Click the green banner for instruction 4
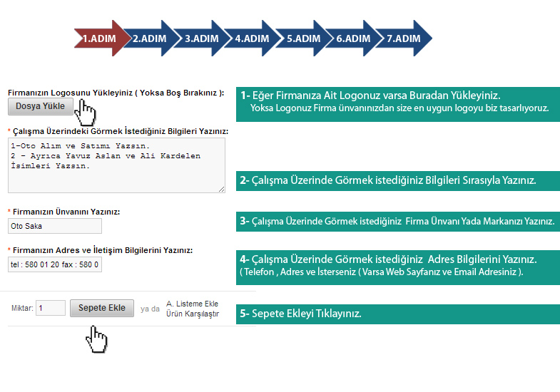 [397, 264]
